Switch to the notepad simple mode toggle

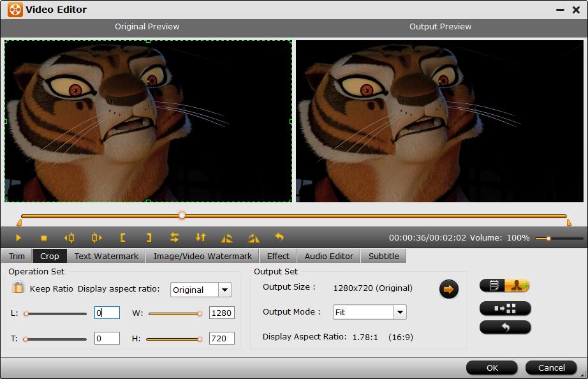493,286
